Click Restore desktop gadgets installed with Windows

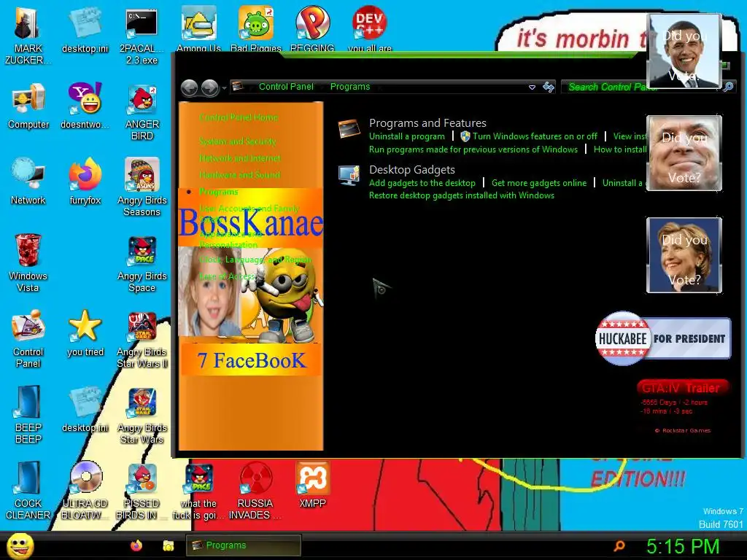click(462, 195)
